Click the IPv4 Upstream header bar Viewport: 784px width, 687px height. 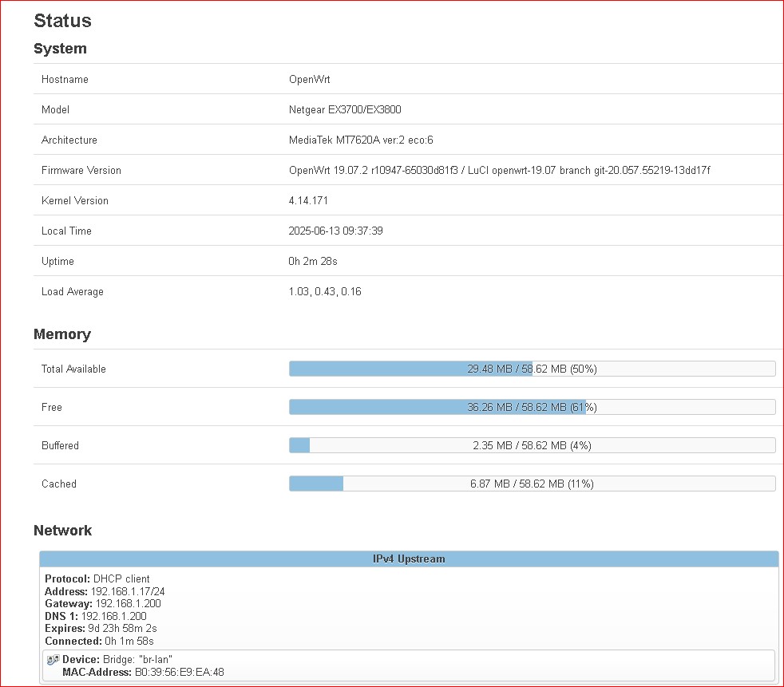coord(409,559)
